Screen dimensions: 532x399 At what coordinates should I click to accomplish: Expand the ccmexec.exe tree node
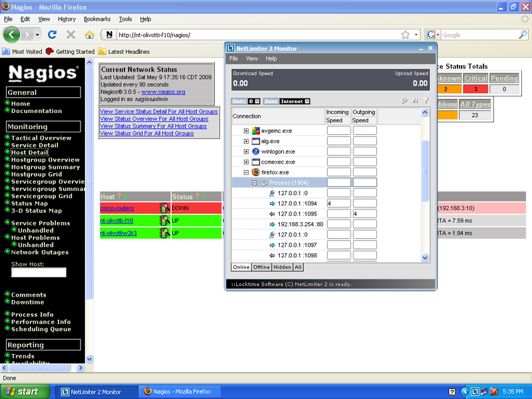point(246,162)
